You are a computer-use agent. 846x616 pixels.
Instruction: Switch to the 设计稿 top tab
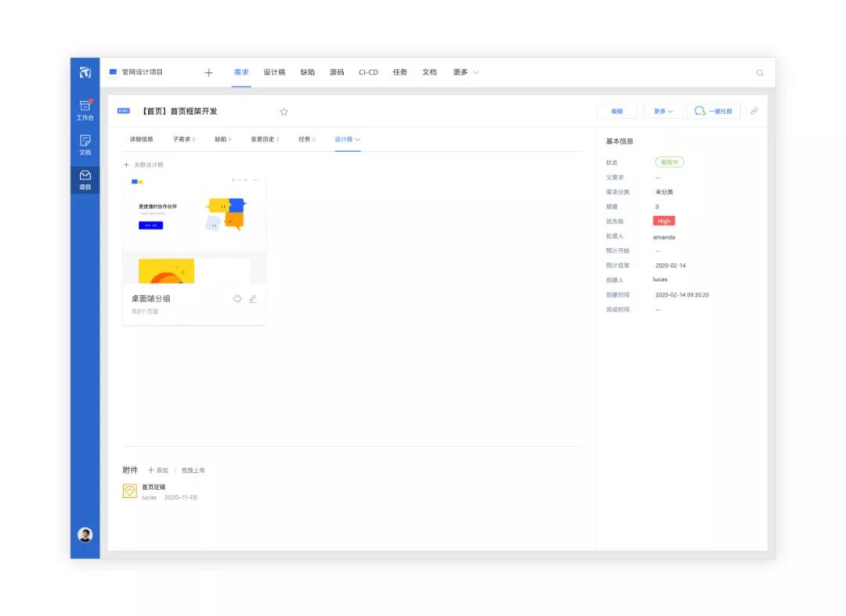[x=274, y=72]
